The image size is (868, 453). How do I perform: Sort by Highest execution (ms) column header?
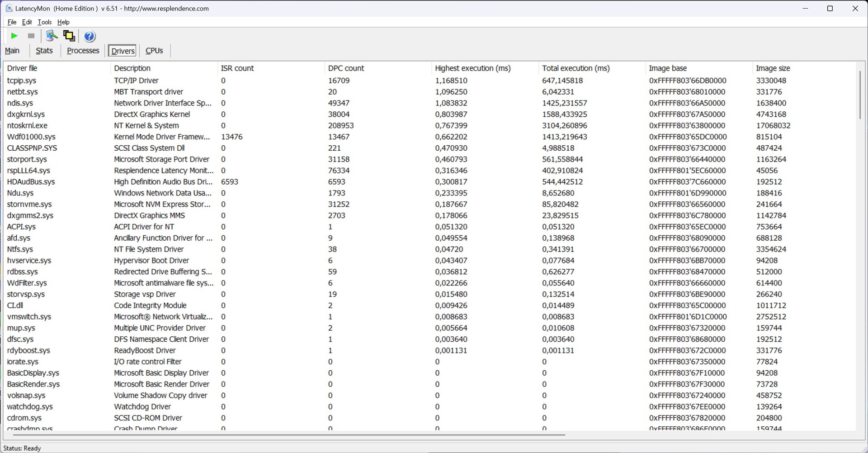pyautogui.click(x=472, y=68)
